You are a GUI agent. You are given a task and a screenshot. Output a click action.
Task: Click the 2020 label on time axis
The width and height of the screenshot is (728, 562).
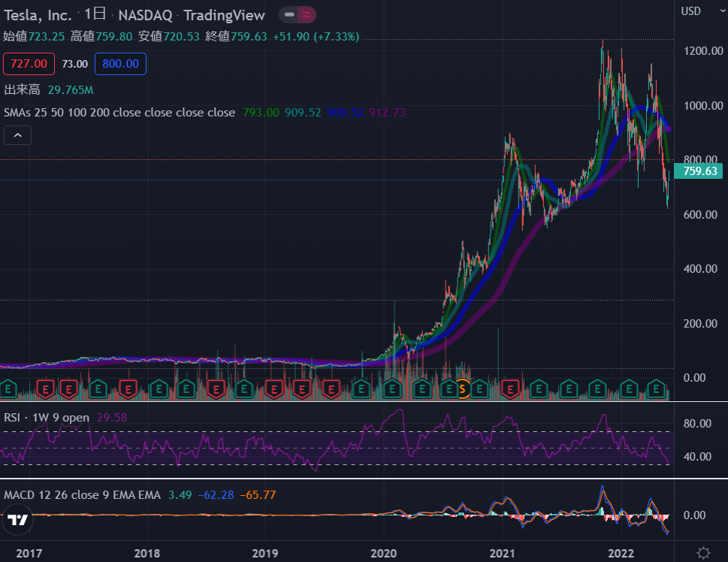[383, 553]
